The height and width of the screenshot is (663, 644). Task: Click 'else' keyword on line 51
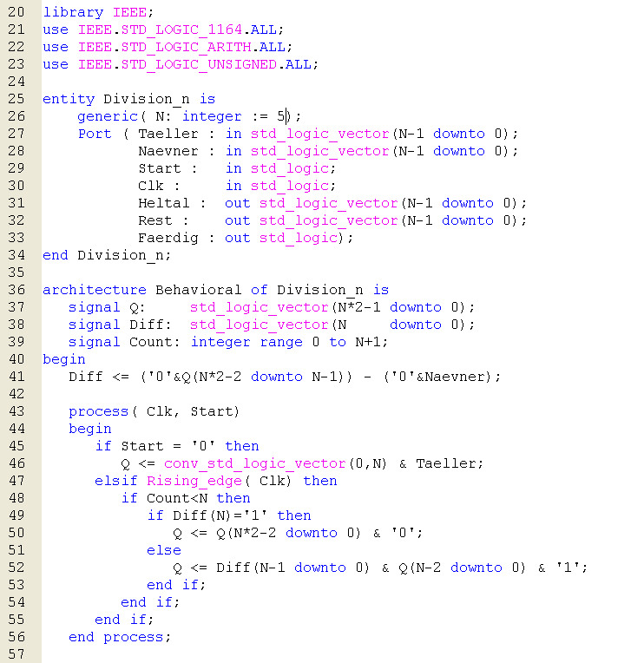click(x=164, y=550)
